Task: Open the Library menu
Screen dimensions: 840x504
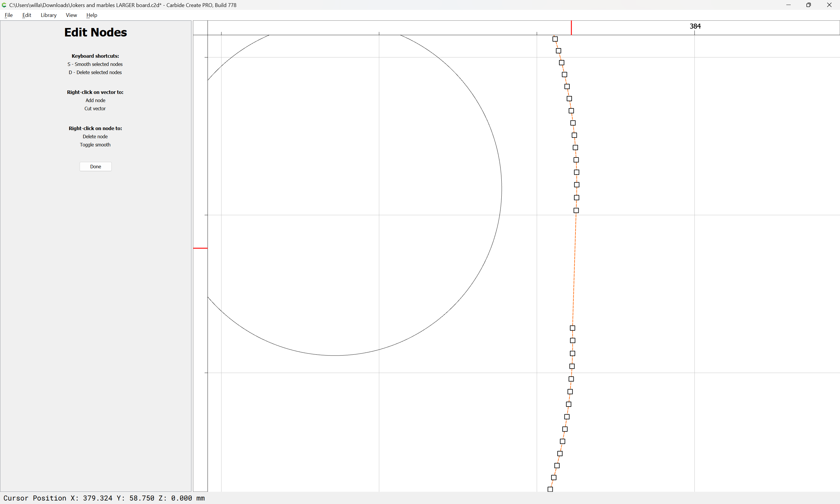Action: 48,15
